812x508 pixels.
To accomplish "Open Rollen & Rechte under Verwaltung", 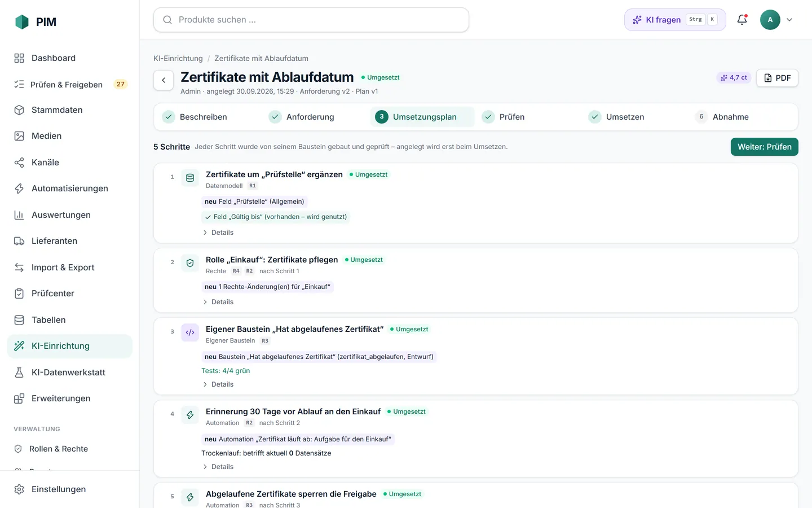I will click(69, 449).
